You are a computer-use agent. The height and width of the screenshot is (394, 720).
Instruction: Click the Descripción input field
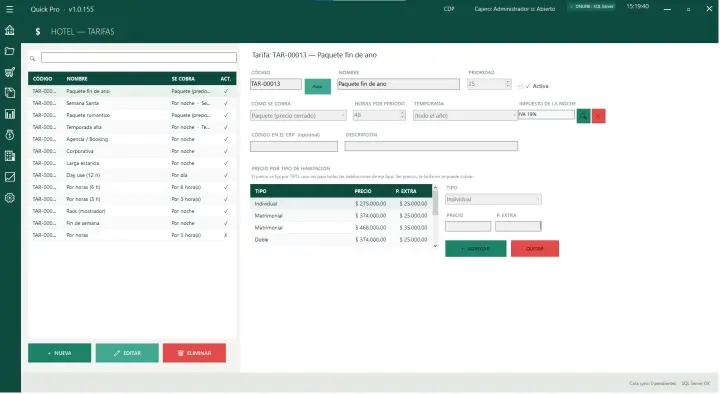tap(431, 146)
